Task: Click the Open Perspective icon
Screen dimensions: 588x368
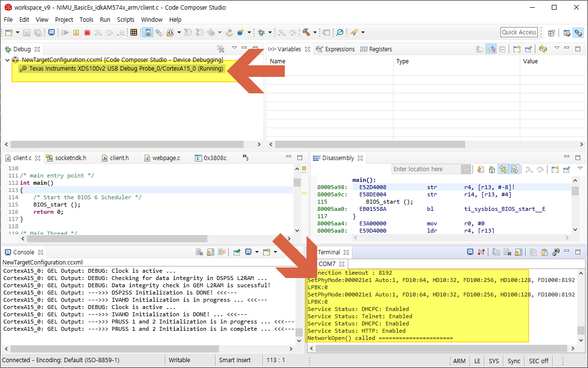Action: tap(551, 32)
